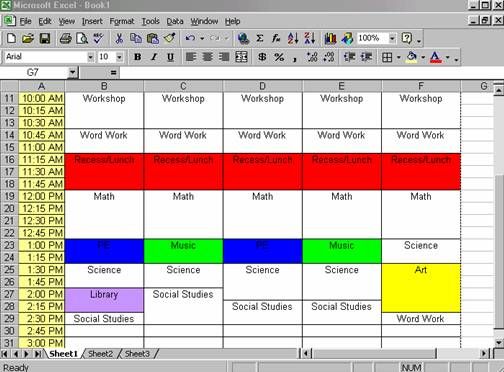Select column B header
Image resolution: width=504 pixels, height=372 pixels.
[x=104, y=86]
